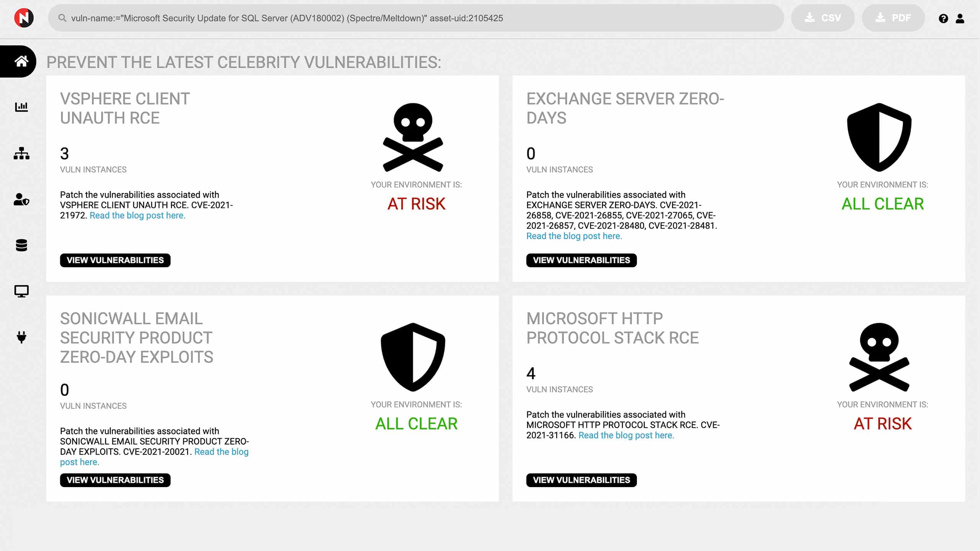Open the vSphere blog post link
Image resolution: width=980 pixels, height=551 pixels.
pos(137,216)
